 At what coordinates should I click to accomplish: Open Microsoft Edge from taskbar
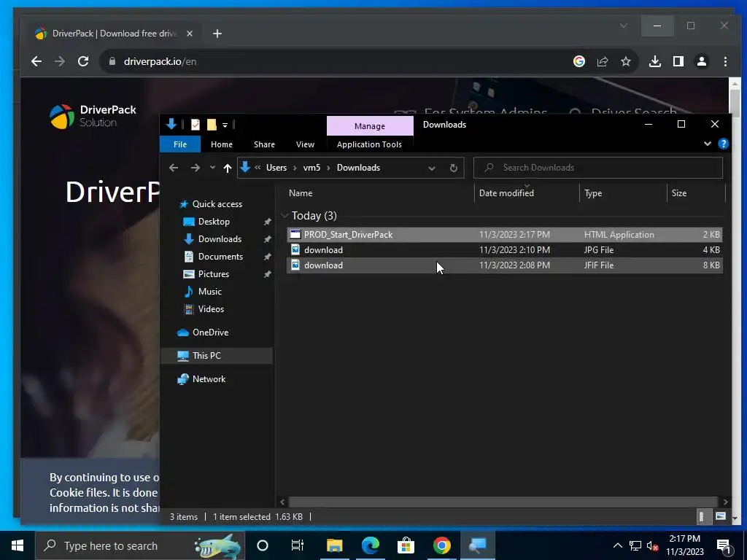(x=370, y=545)
